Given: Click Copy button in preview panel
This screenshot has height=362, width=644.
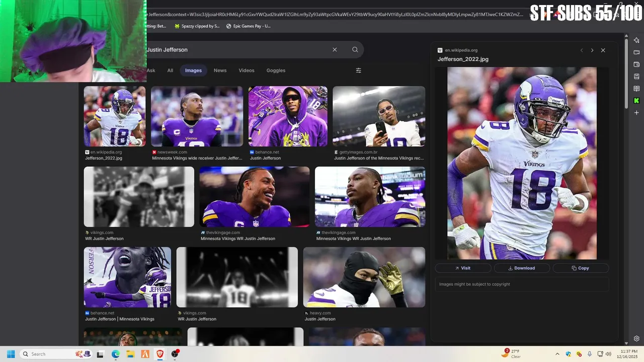Looking at the screenshot, I should coord(581,268).
